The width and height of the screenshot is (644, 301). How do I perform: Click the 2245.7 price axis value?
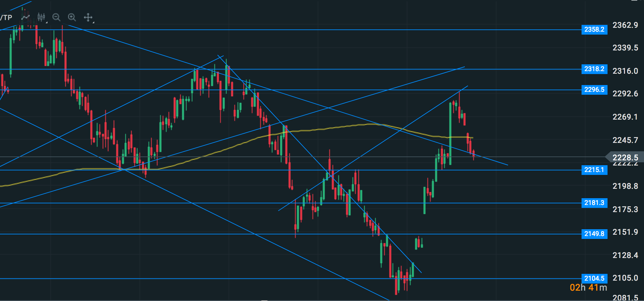(x=625, y=140)
